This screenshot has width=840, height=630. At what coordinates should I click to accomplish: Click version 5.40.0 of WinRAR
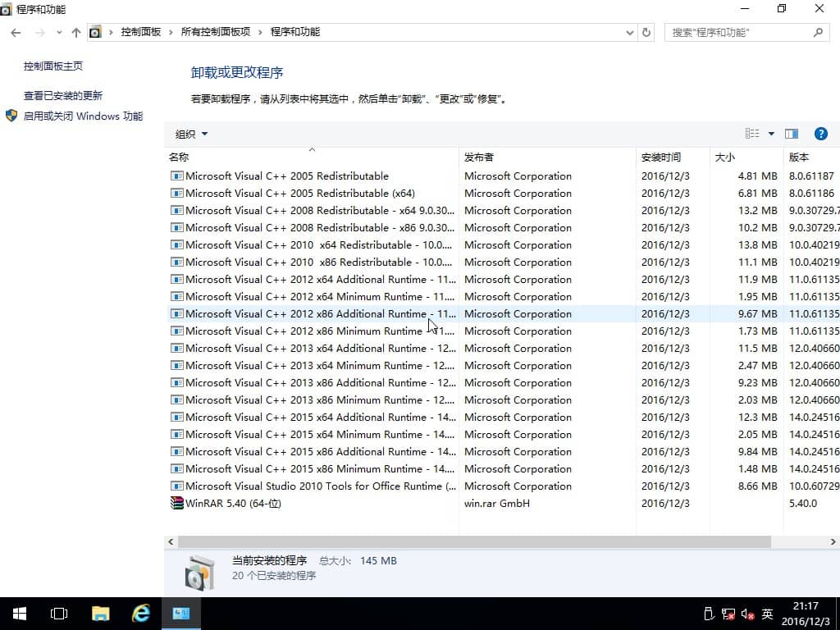tap(803, 503)
